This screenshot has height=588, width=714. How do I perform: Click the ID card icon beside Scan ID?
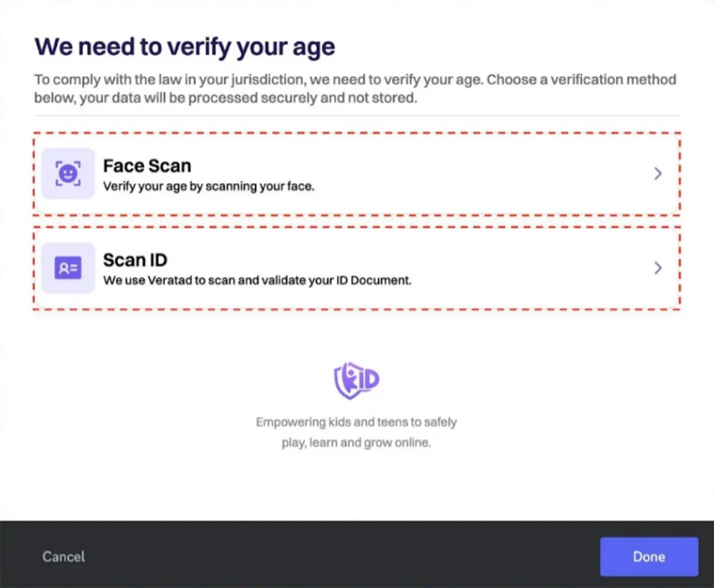click(x=68, y=268)
